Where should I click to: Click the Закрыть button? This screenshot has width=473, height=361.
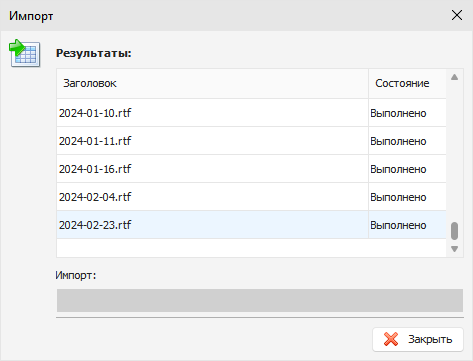pyautogui.click(x=418, y=339)
